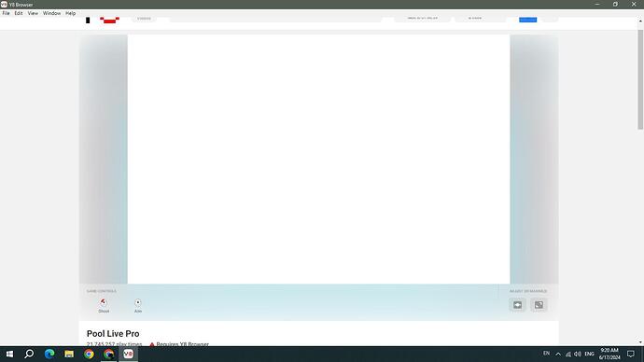Click the Pool Live Pro title
This screenshot has height=362, width=644.
point(113,334)
